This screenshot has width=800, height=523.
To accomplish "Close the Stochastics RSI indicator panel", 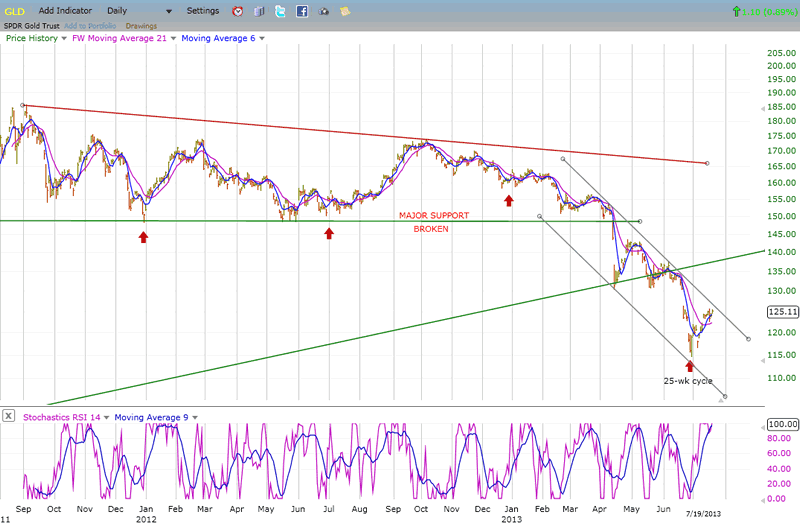I will pos(9,415).
